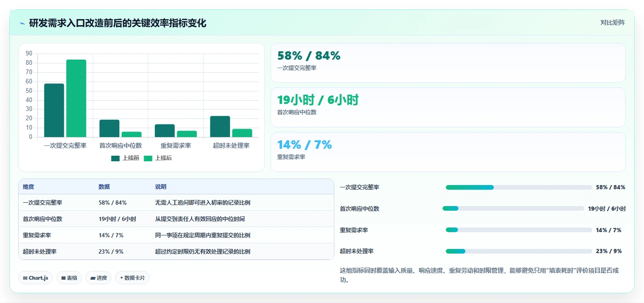Click the 对比矩阵 label in the header
This screenshot has height=303, width=644.
tap(612, 22)
